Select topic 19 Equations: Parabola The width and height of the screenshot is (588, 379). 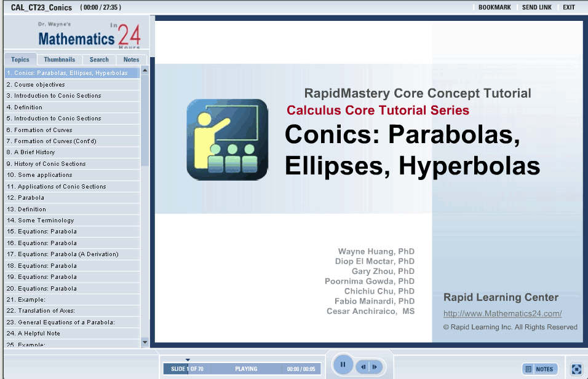pyautogui.click(x=73, y=277)
